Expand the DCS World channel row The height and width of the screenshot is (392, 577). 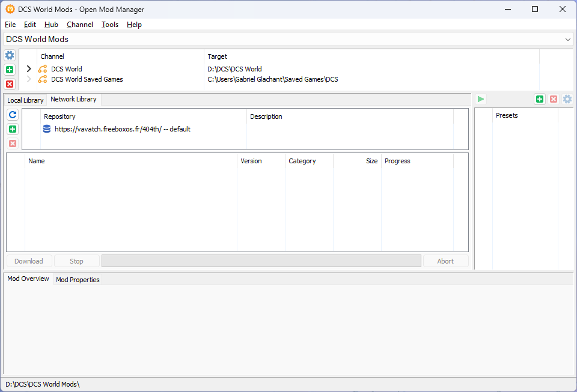pyautogui.click(x=29, y=69)
